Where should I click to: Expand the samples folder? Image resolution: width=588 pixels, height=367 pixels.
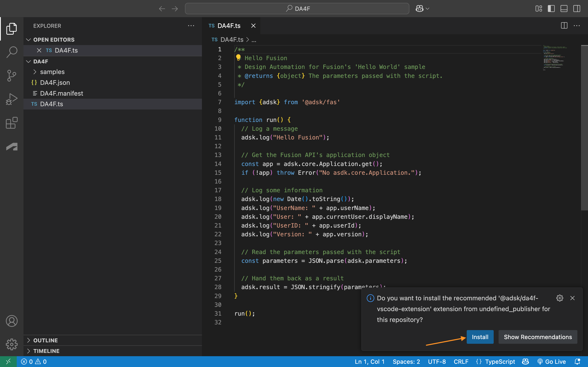35,72
